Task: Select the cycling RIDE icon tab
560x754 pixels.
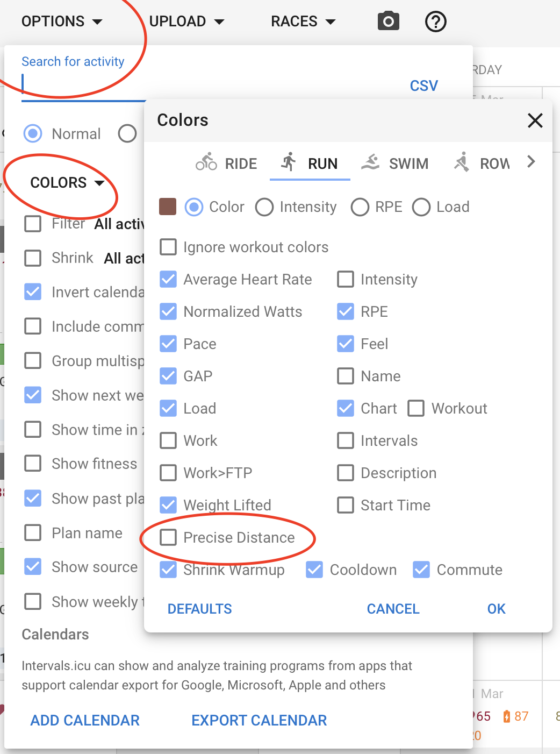Action: coord(206,162)
